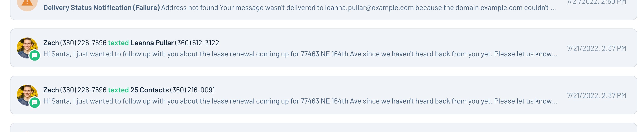Click the Leanna Pullar contact name
The image size is (644, 132).
(152, 43)
